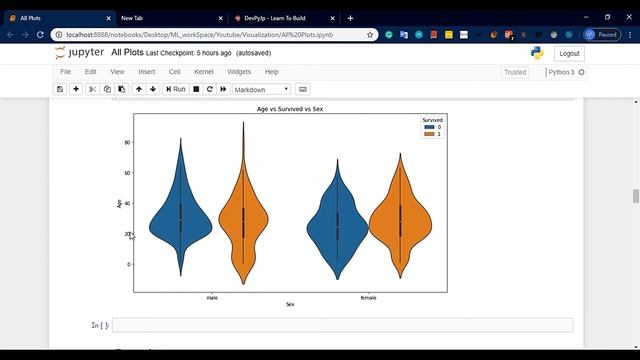Viewport: 640px width, 360px height.
Task: Open Chrome three-dot menu
Action: pos(630,35)
